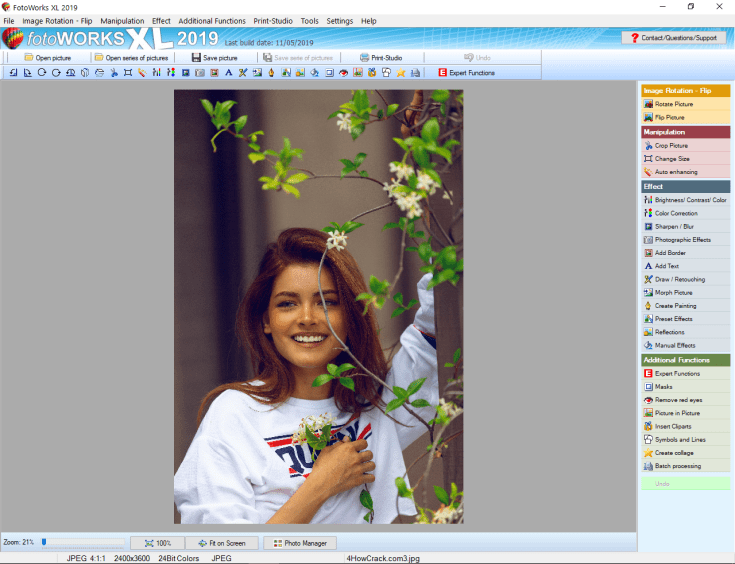735x564 pixels.
Task: Click the Save picture button
Action: pyautogui.click(x=215, y=58)
